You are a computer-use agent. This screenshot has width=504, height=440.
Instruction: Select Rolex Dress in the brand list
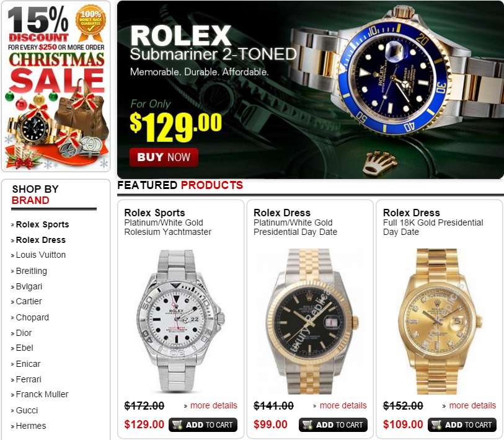coord(40,240)
